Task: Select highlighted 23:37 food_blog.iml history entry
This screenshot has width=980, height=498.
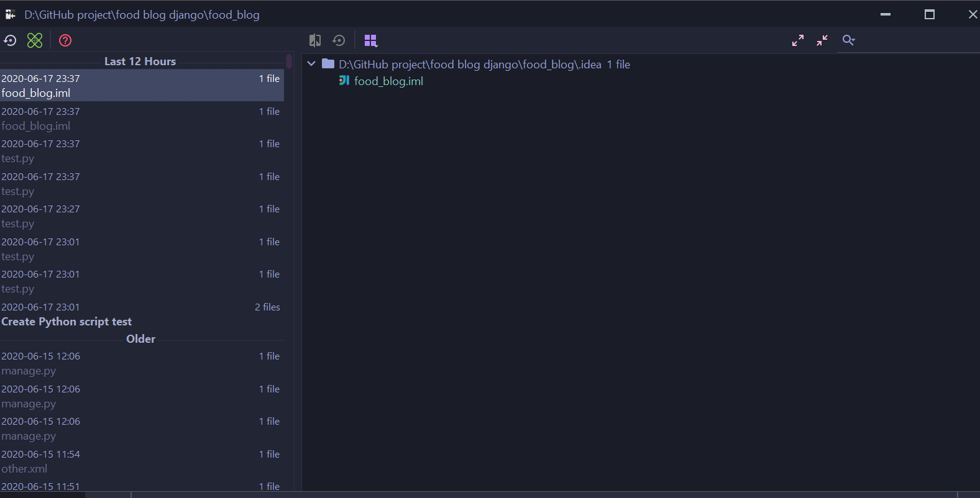Action: coord(142,86)
